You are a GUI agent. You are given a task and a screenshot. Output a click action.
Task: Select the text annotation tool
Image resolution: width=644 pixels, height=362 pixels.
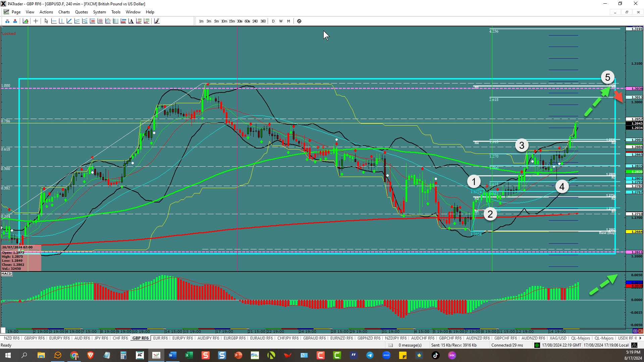(131, 21)
